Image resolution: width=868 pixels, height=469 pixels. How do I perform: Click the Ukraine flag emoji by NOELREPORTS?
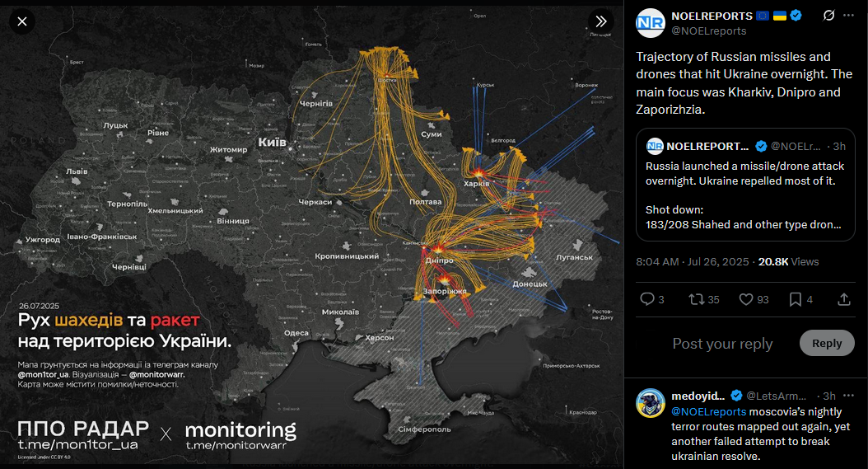point(779,16)
